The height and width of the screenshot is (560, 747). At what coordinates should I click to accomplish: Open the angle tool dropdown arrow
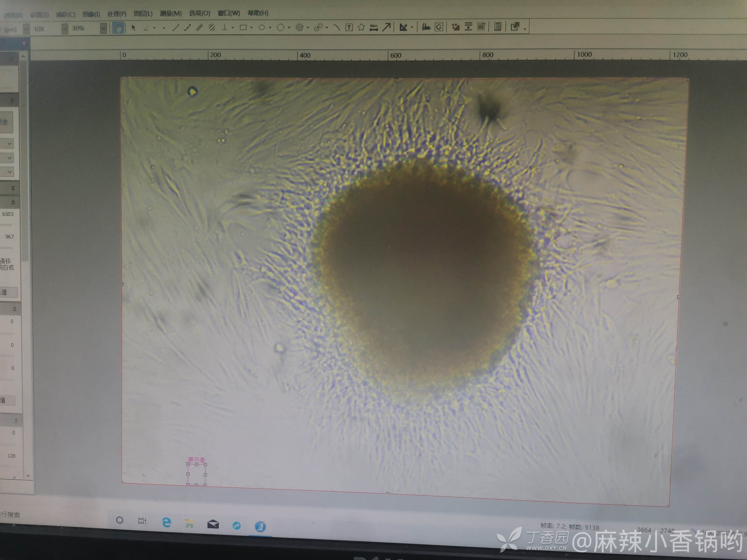pyautogui.click(x=154, y=28)
